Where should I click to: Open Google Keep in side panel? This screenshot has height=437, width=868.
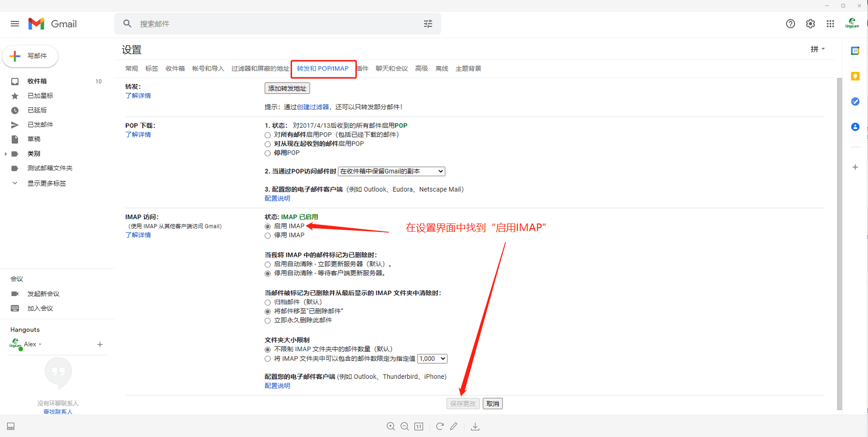click(855, 76)
